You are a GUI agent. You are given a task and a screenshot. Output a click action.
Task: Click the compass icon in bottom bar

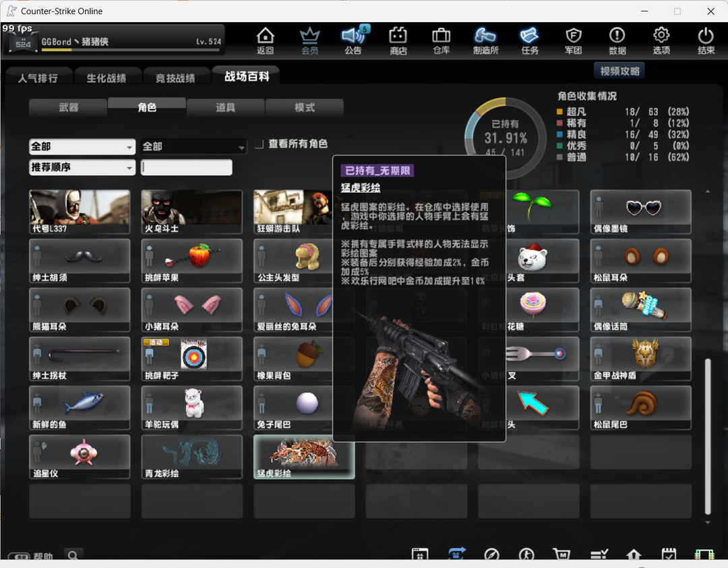coord(491,554)
